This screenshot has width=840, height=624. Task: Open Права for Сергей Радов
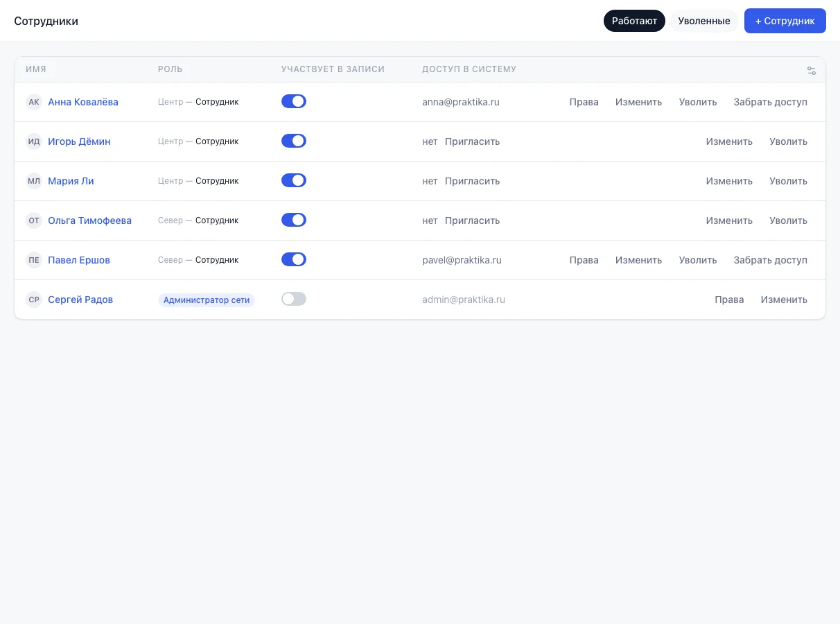(730, 300)
